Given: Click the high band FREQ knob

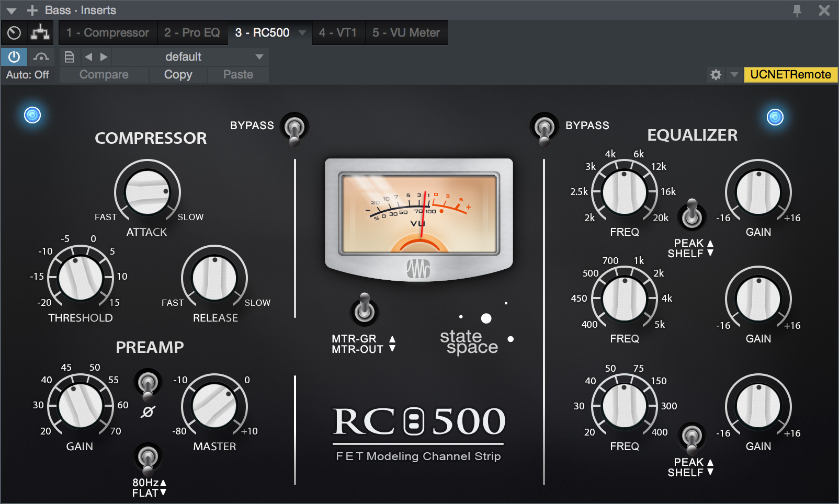Looking at the screenshot, I should 625,192.
